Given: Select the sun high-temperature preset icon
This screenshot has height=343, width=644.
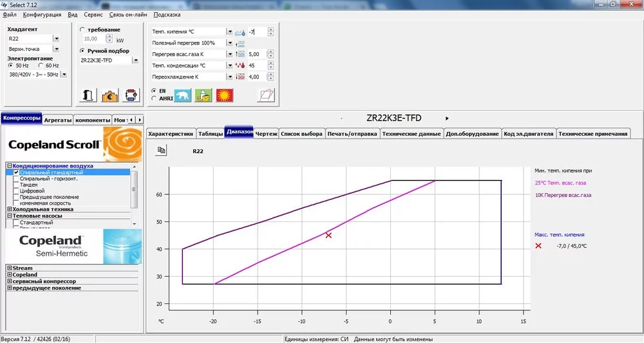Looking at the screenshot, I should point(225,95).
